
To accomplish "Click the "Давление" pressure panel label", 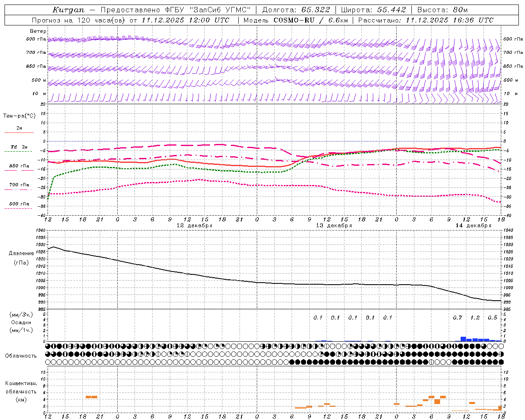I will click(21, 253).
